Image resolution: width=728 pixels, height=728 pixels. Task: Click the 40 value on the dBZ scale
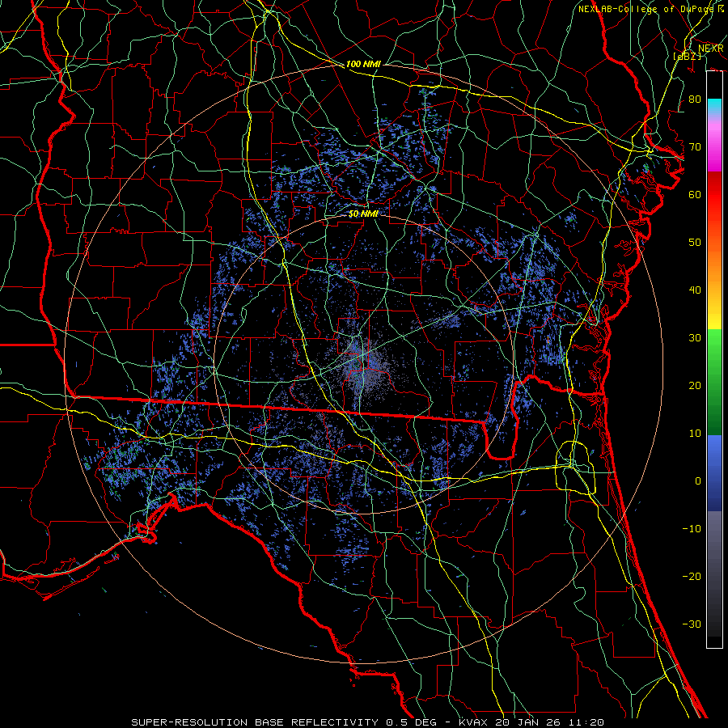695,290
